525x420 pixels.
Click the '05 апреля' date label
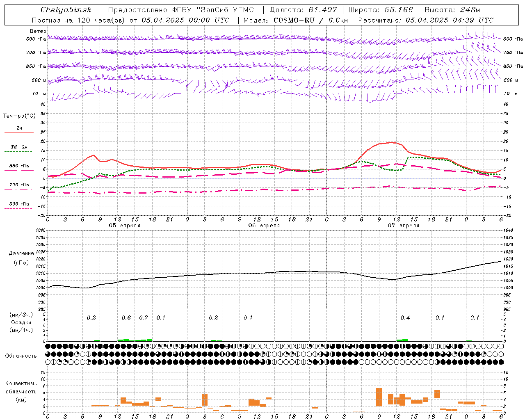point(124,226)
